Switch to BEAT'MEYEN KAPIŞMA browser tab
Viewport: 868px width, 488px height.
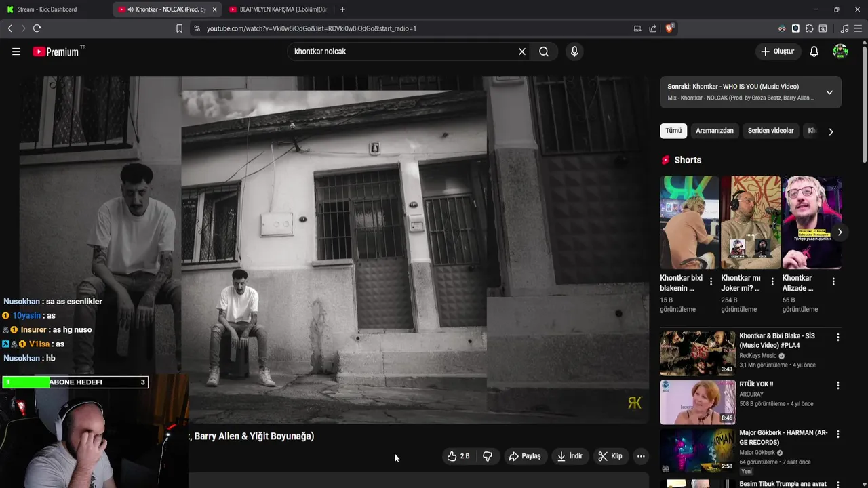[x=278, y=9]
